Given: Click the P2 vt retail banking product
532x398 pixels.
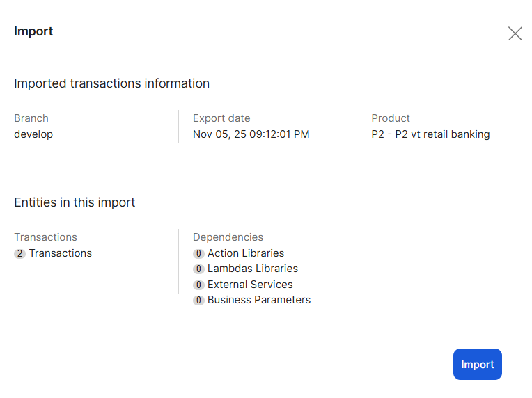Looking at the screenshot, I should 430,134.
